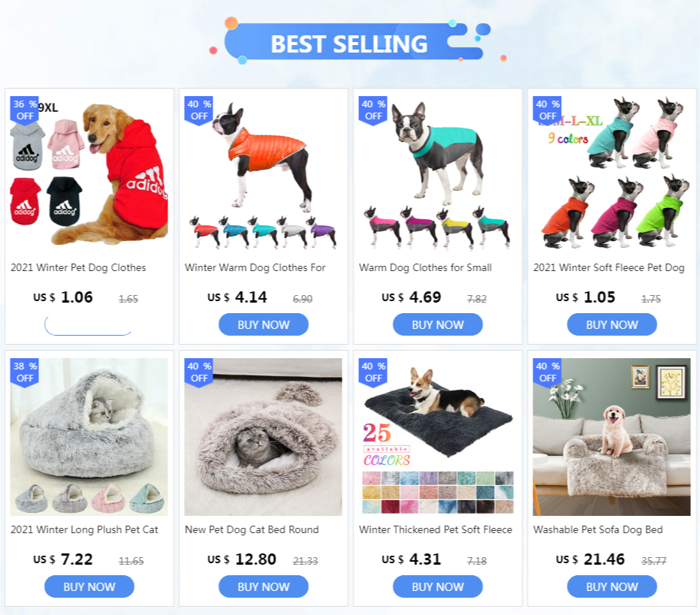
Task: Buy now the Washable Pet Sofa Dog Bed
Action: [x=611, y=586]
